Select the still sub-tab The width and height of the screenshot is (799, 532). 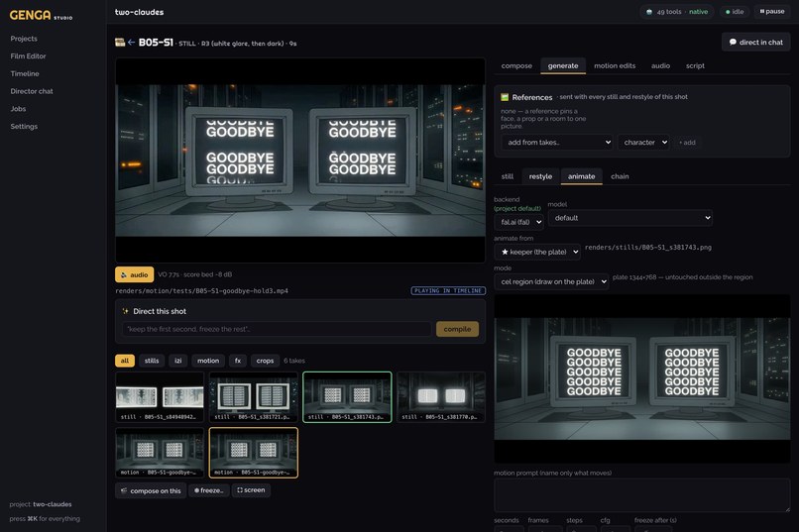click(x=507, y=176)
